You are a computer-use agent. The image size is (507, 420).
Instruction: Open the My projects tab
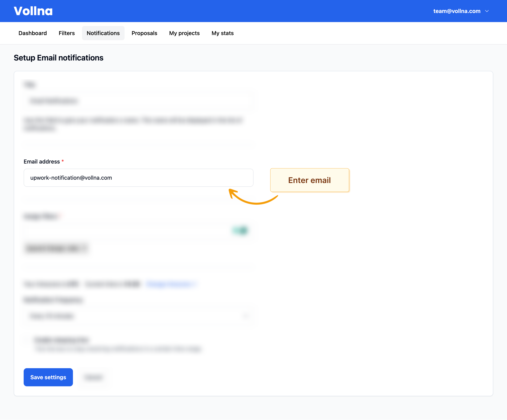click(x=184, y=33)
